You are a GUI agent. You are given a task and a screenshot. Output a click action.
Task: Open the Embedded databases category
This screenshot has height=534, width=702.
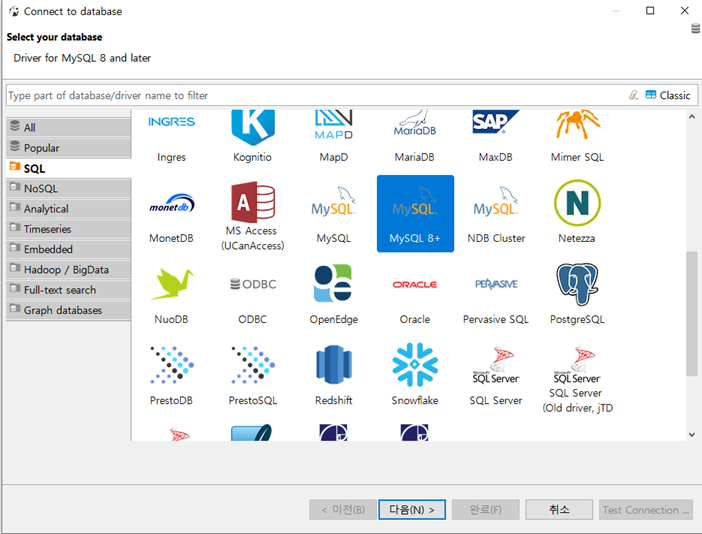68,249
